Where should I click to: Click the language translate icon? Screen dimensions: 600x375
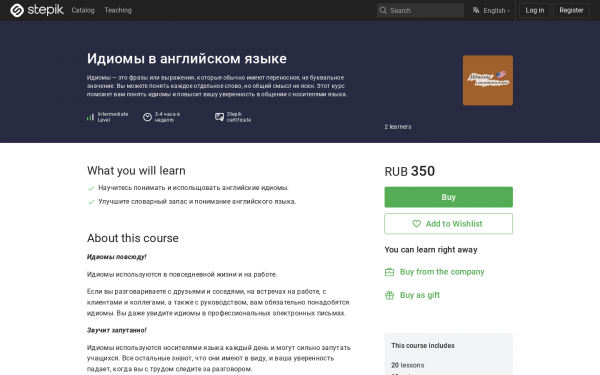pos(476,10)
